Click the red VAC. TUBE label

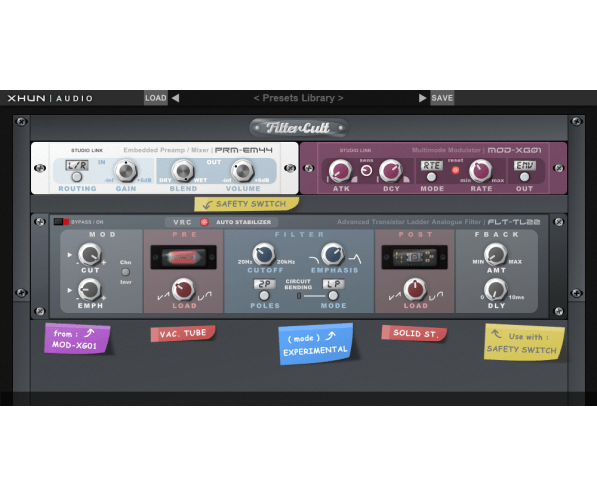pyautogui.click(x=183, y=334)
